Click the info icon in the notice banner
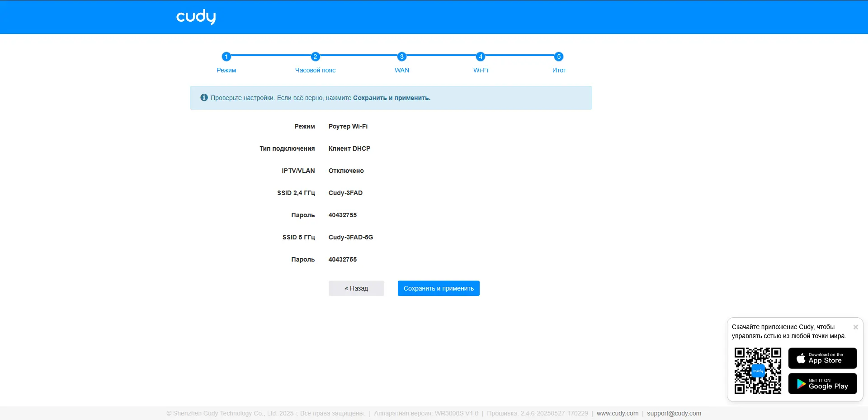This screenshot has width=868, height=420. click(204, 98)
